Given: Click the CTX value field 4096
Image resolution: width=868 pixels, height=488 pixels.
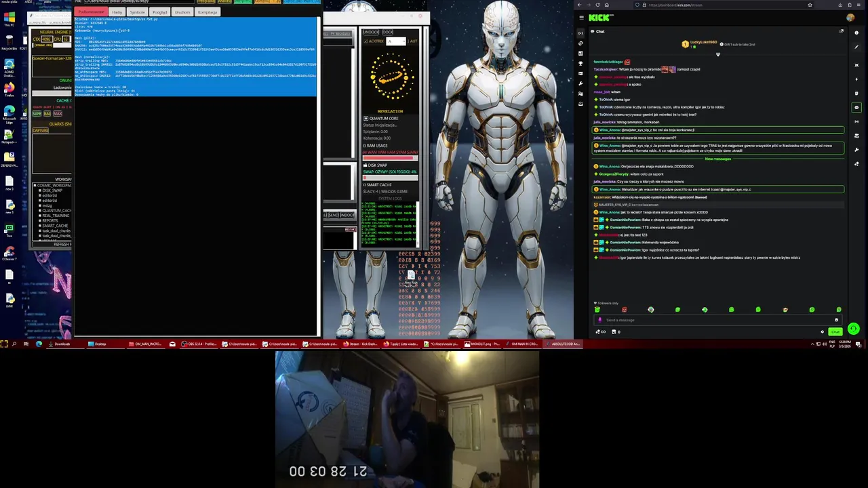Looking at the screenshot, I should pyautogui.click(x=46, y=39).
